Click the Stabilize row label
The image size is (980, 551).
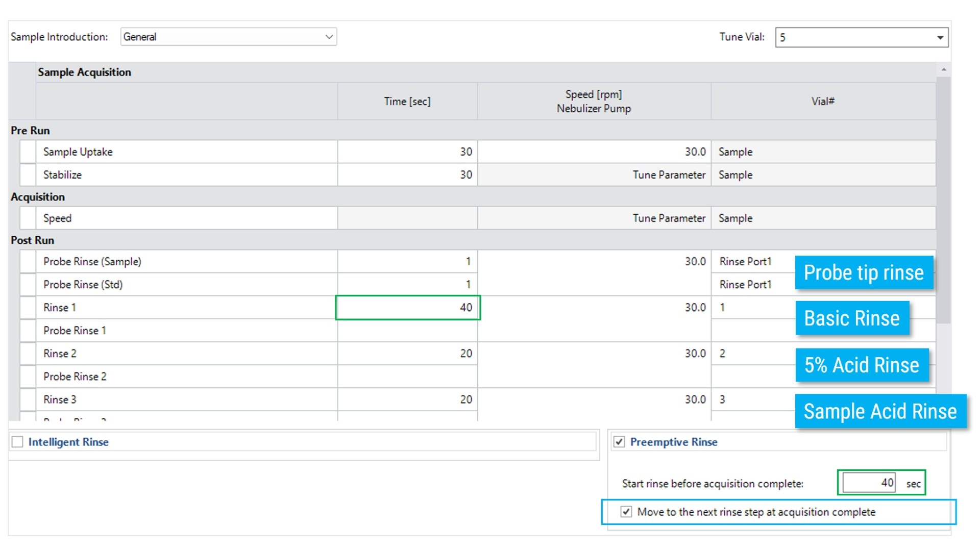(186, 174)
